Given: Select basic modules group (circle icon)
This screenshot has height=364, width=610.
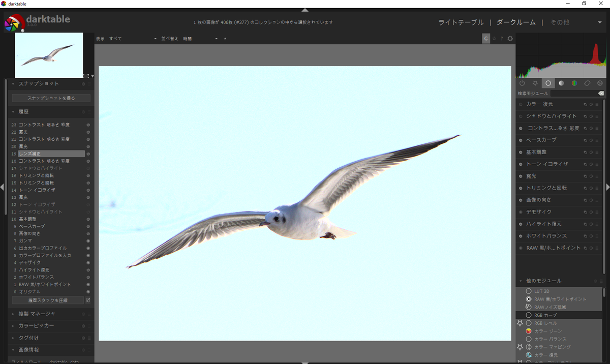Looking at the screenshot, I should [548, 83].
